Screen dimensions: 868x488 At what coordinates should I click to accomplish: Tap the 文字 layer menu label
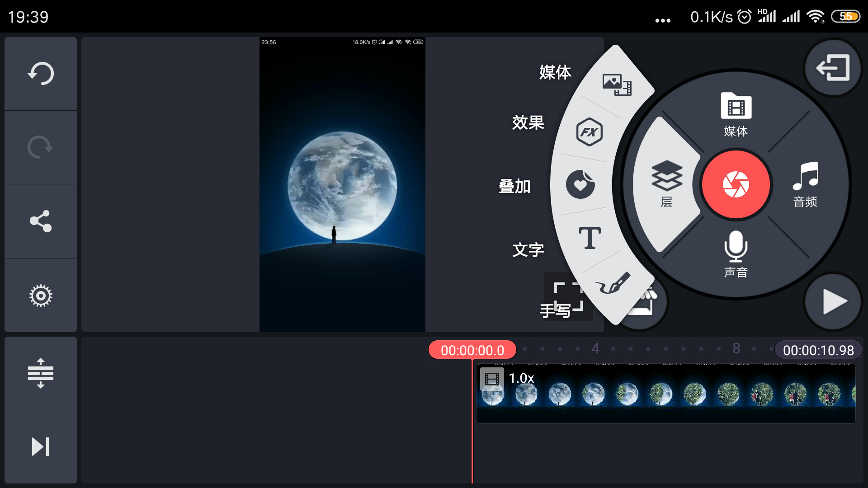click(528, 250)
